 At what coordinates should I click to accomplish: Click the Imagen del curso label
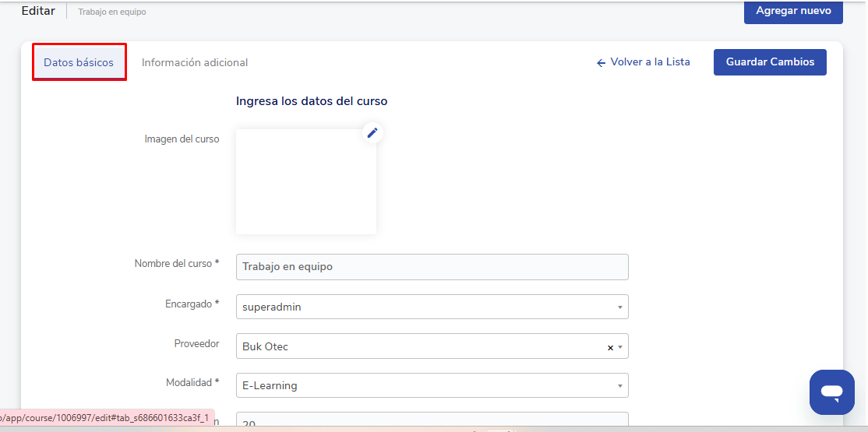click(x=182, y=139)
